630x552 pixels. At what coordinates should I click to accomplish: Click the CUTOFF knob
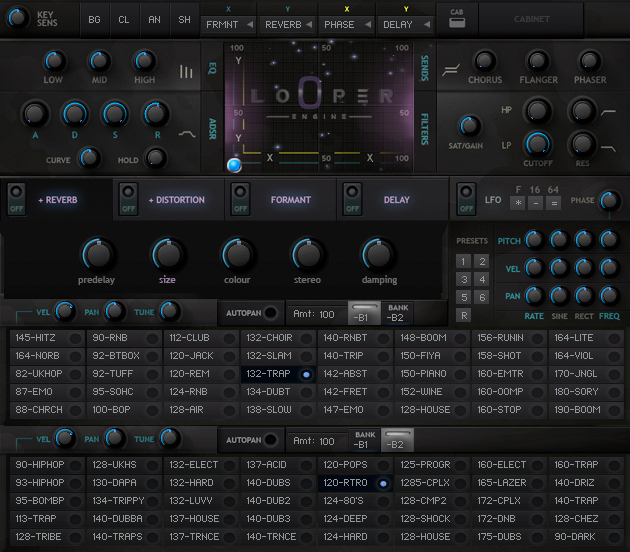(538, 144)
